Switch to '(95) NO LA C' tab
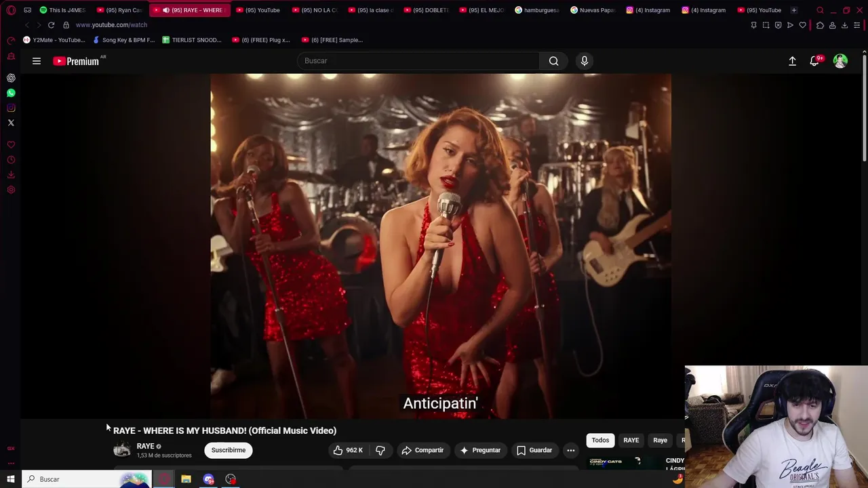 [315, 10]
